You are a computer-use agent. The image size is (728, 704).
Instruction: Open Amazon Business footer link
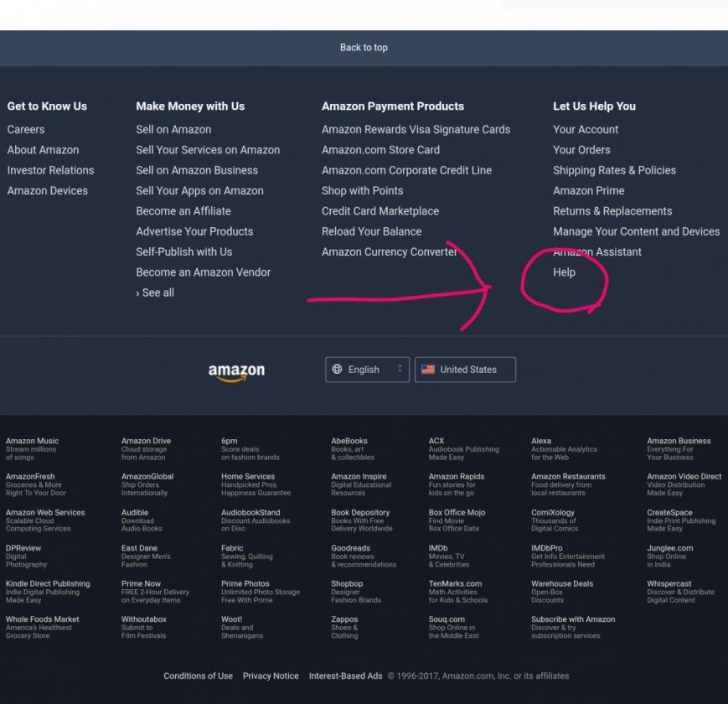coord(679,449)
